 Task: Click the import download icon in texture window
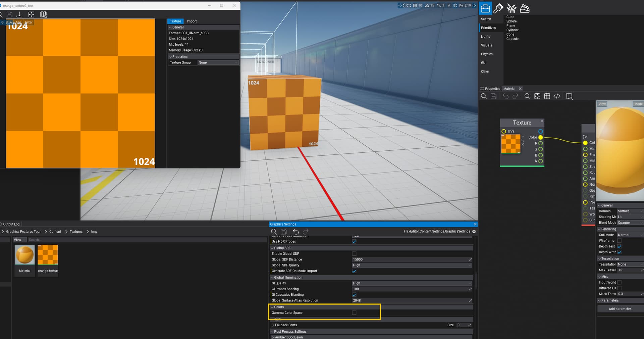tap(19, 14)
